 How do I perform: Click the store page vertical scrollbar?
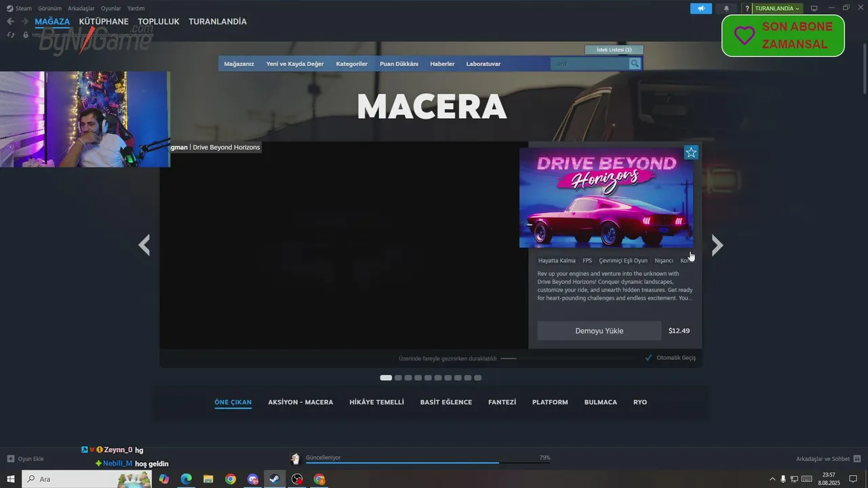[863, 68]
